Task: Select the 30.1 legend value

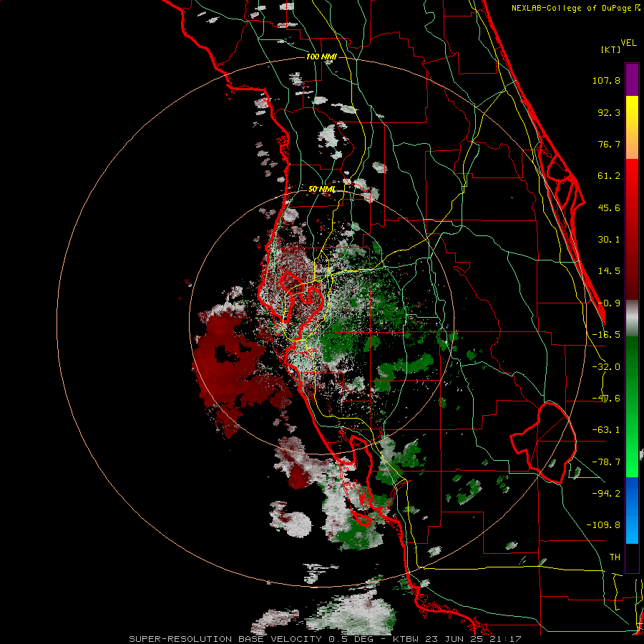Action: coord(609,240)
